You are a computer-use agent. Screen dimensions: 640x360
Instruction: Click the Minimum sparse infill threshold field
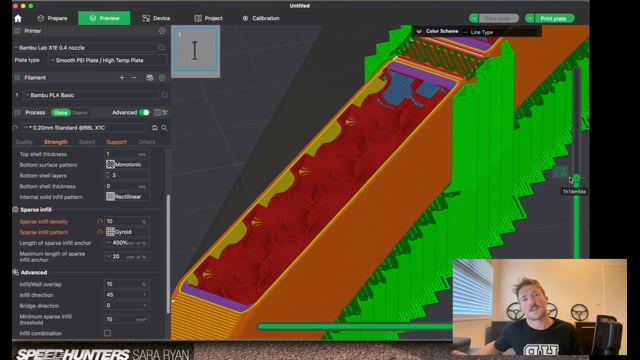(x=127, y=319)
